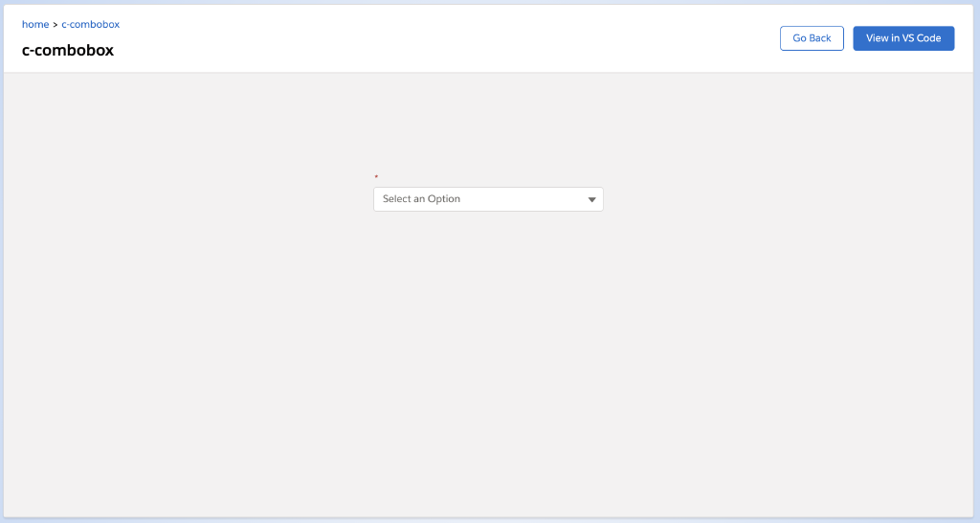Go to the home page link
The height and width of the screenshot is (523, 980).
tap(35, 25)
